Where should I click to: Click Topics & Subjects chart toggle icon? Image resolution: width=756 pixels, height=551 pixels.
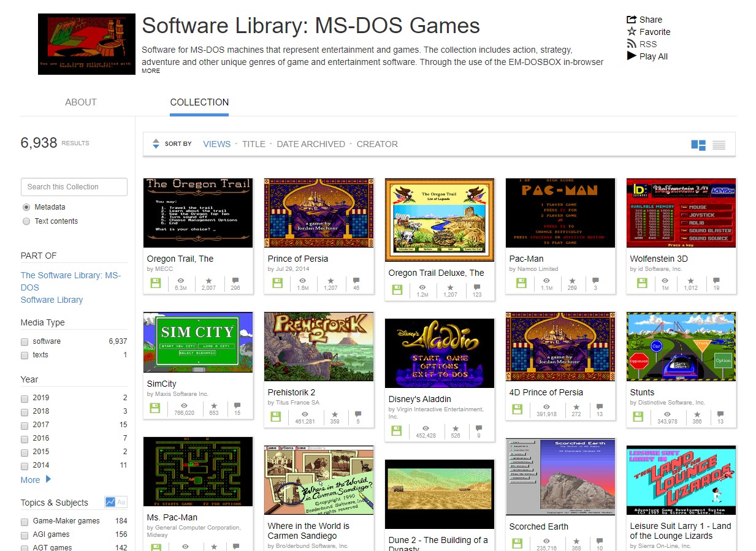(110, 502)
